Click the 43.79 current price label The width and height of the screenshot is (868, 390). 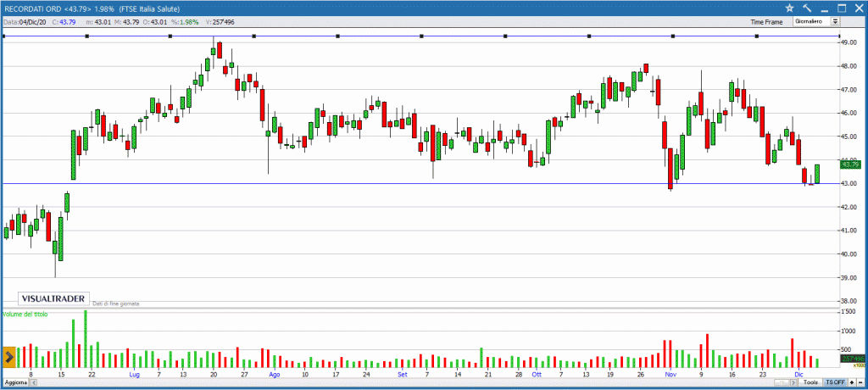851,164
